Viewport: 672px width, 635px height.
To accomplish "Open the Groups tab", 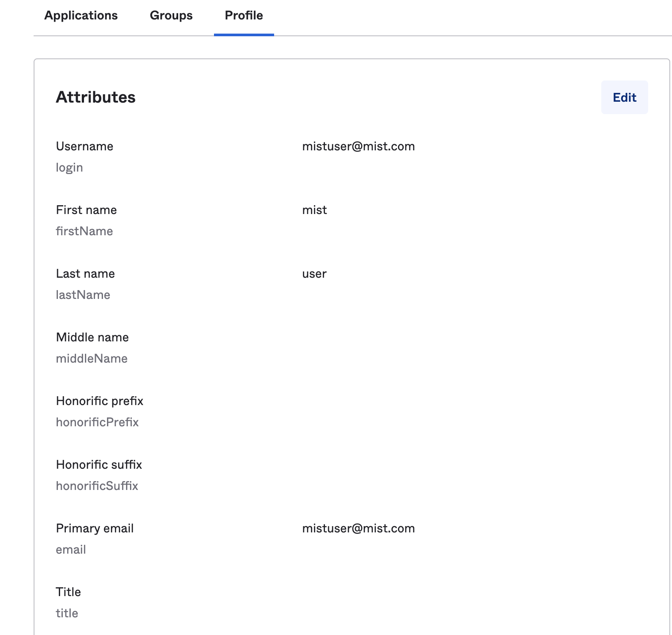I will point(171,15).
